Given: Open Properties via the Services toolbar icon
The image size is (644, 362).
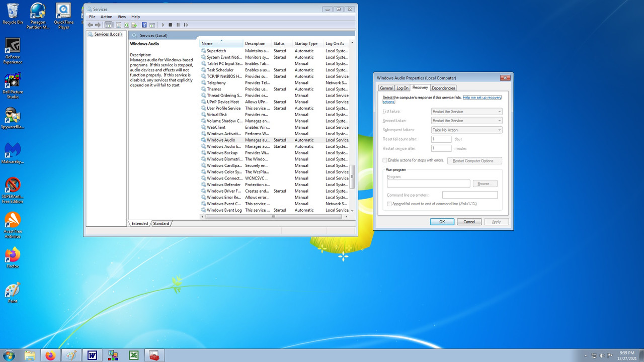Looking at the screenshot, I should [x=119, y=25].
